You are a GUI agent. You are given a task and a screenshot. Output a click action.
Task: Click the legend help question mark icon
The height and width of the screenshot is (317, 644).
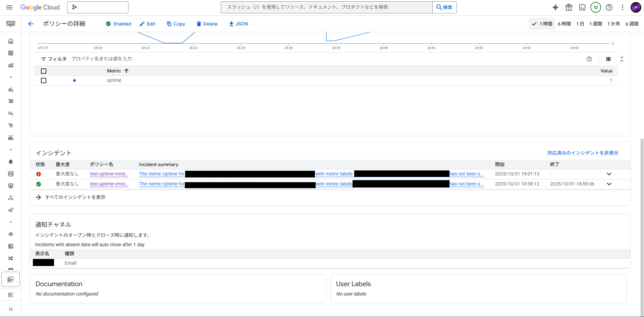tap(589, 59)
